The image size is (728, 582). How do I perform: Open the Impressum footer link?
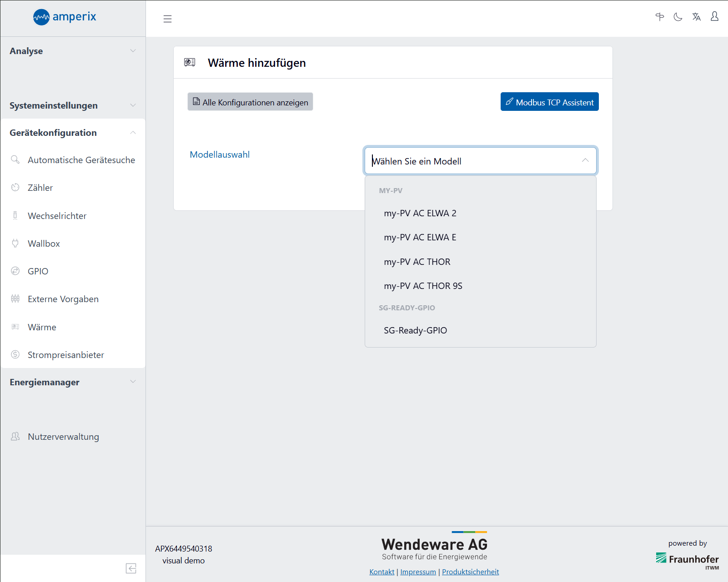418,572
